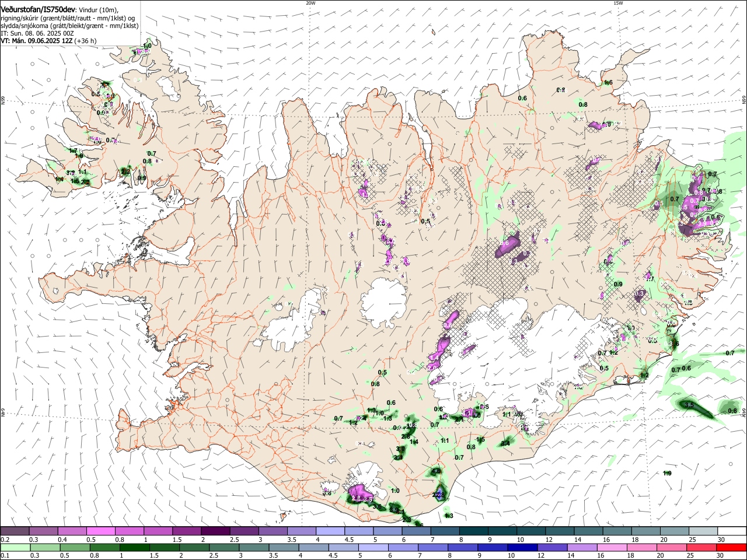Click the round white Hofsjökull glacier in central Iceland
The image size is (747, 560).
(x=383, y=302)
